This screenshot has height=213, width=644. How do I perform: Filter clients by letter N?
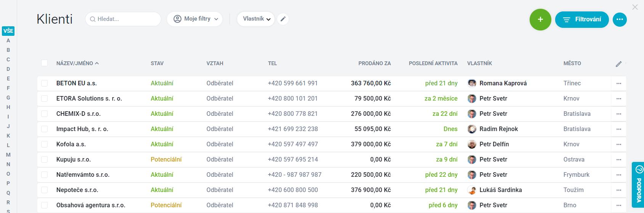pyautogui.click(x=8, y=164)
